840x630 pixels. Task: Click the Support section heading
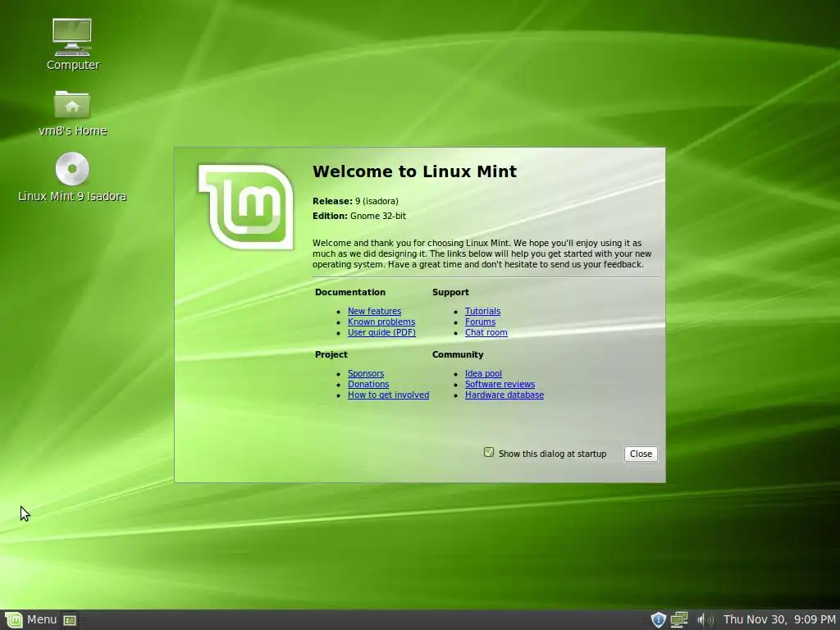450,292
